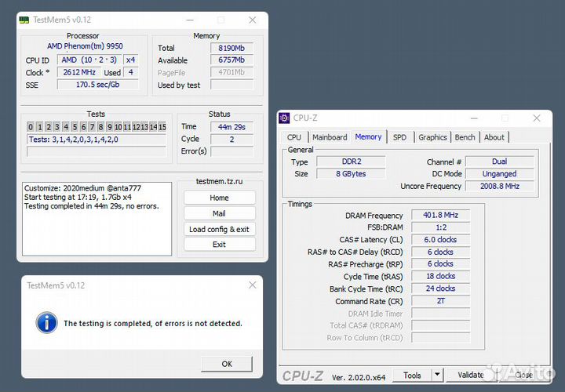Click the Close button in CPU-Z footer
The image size is (565, 392).
pos(523,375)
